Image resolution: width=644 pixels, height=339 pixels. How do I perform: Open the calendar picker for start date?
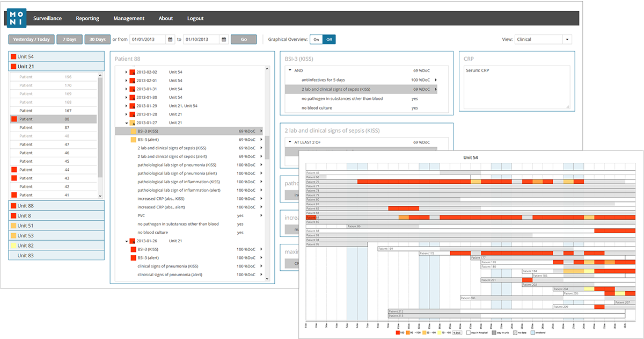pos(171,40)
